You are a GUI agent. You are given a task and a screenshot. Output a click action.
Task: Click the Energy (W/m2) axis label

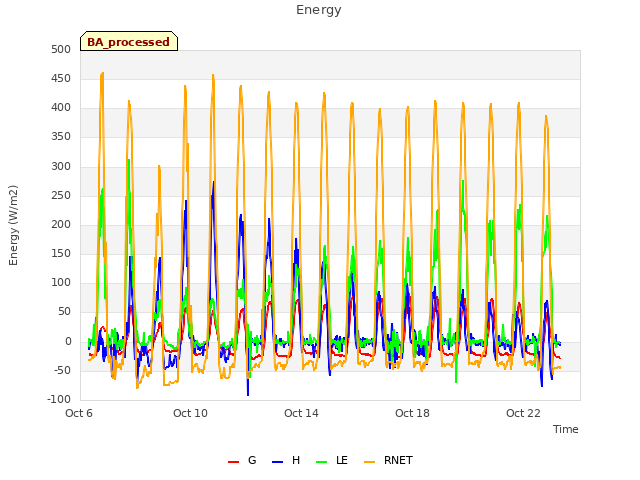[13, 225]
